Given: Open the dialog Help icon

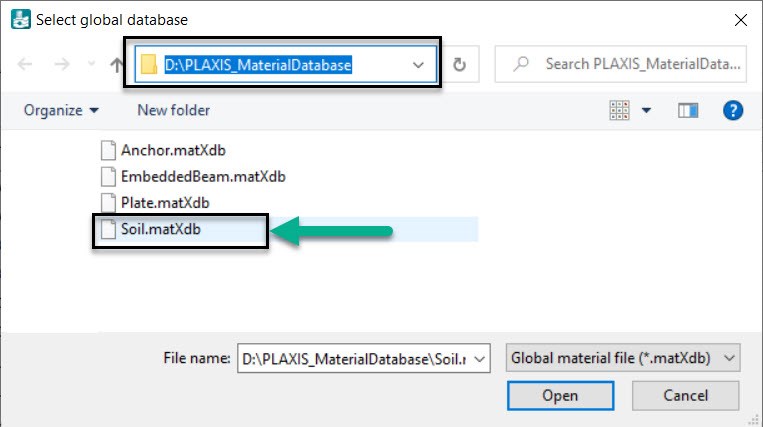Looking at the screenshot, I should point(733,110).
